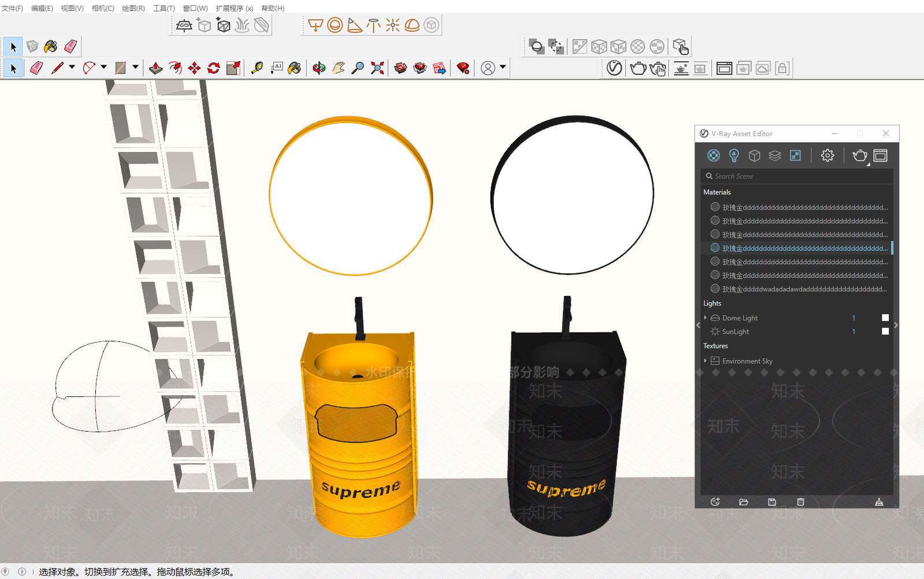The width and height of the screenshot is (924, 579).
Task: Toggle Dome Light enable checkbox
Action: [885, 318]
